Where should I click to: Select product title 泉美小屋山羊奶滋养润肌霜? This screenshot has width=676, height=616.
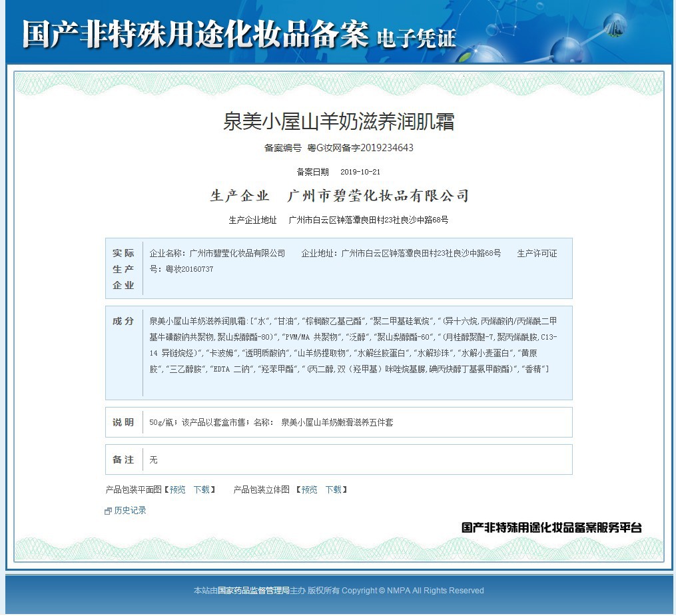[338, 121]
